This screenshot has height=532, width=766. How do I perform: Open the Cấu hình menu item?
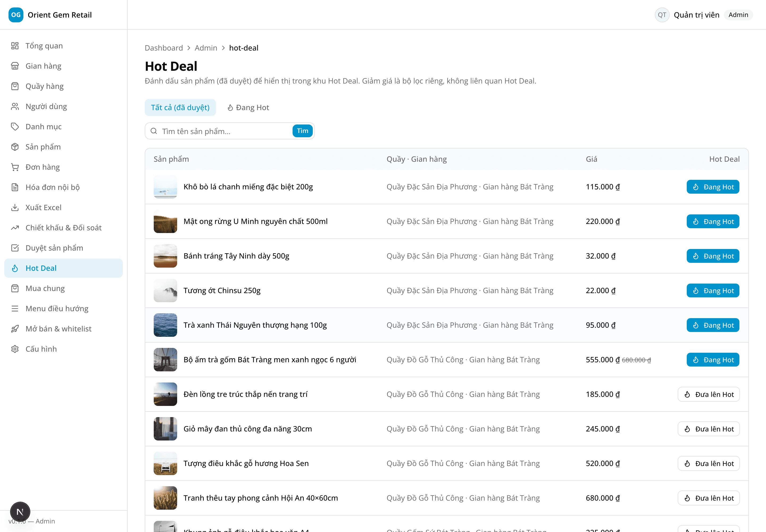pyautogui.click(x=63, y=349)
